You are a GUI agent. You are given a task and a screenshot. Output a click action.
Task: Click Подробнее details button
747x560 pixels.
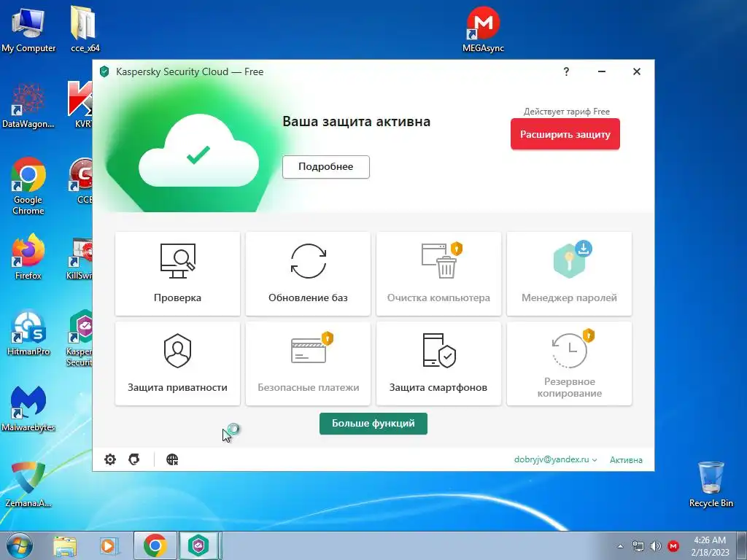tap(326, 167)
